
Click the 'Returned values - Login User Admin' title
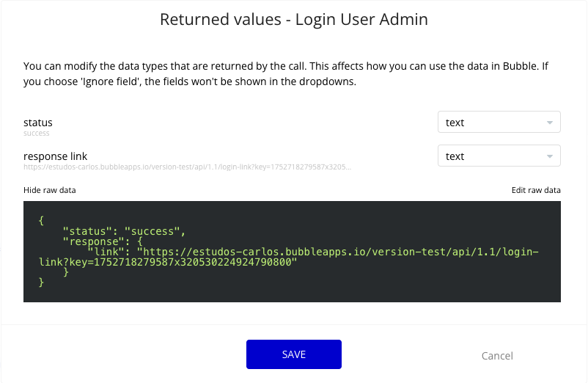pyautogui.click(x=293, y=20)
